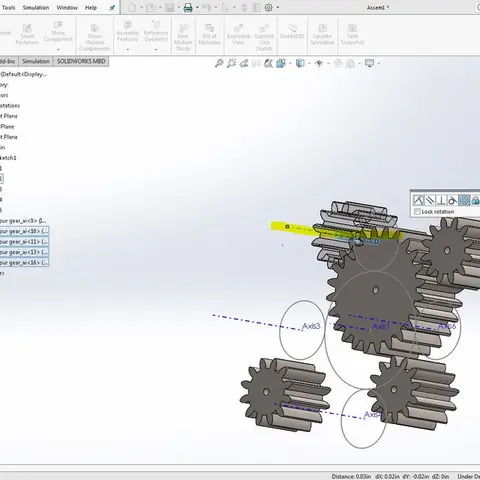Select the Perpendicular mate icon
This screenshot has height=480, width=480.
coord(441,200)
